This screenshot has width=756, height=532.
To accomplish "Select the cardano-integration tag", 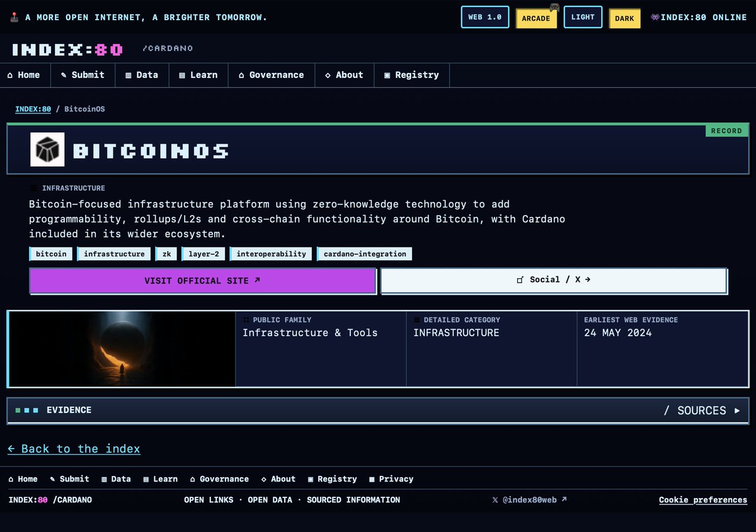I will [365, 254].
